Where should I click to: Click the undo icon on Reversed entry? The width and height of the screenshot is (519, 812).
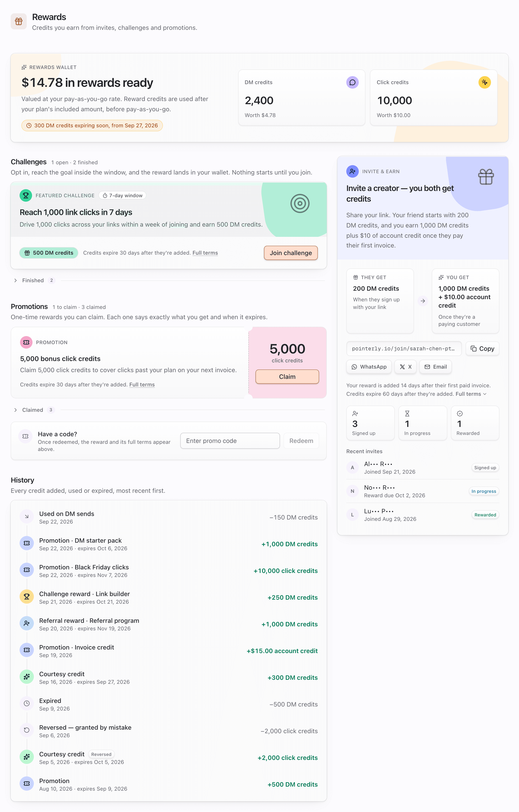[x=27, y=730]
